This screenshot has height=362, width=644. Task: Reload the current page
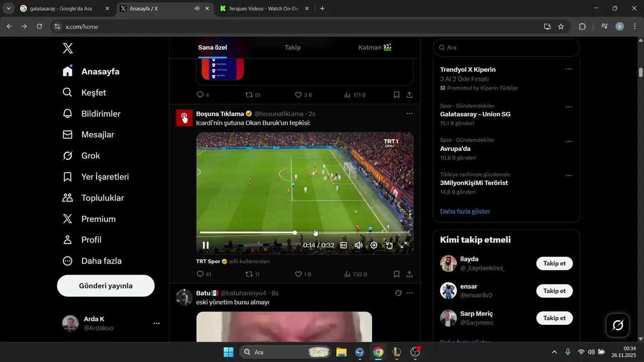pyautogui.click(x=40, y=27)
